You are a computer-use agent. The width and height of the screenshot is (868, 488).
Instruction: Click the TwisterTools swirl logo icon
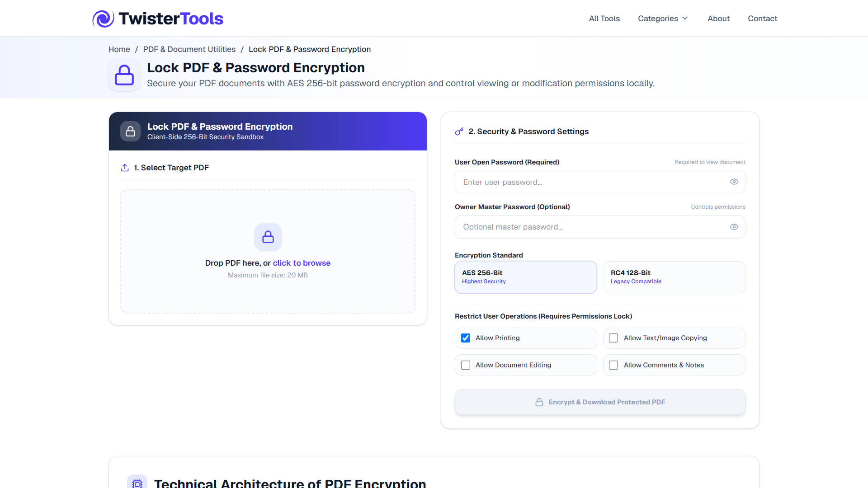pos(104,19)
